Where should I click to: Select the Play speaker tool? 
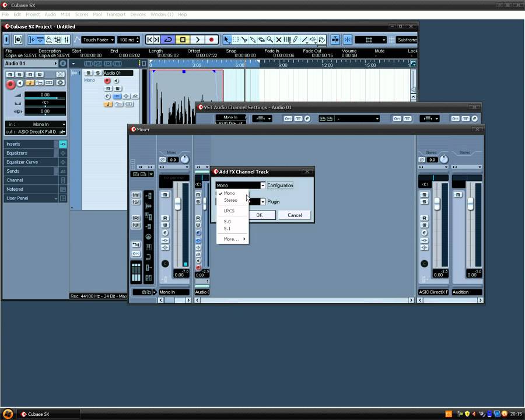coord(313,40)
